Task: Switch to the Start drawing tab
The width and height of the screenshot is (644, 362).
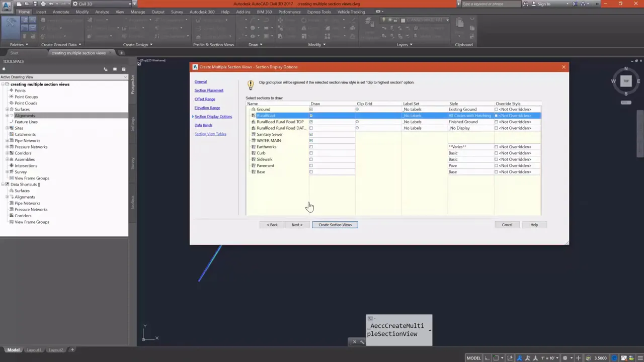Action: click(x=15, y=53)
